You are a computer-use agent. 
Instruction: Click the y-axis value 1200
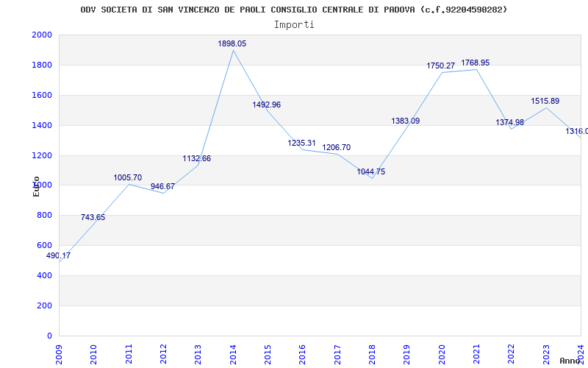pos(42,155)
